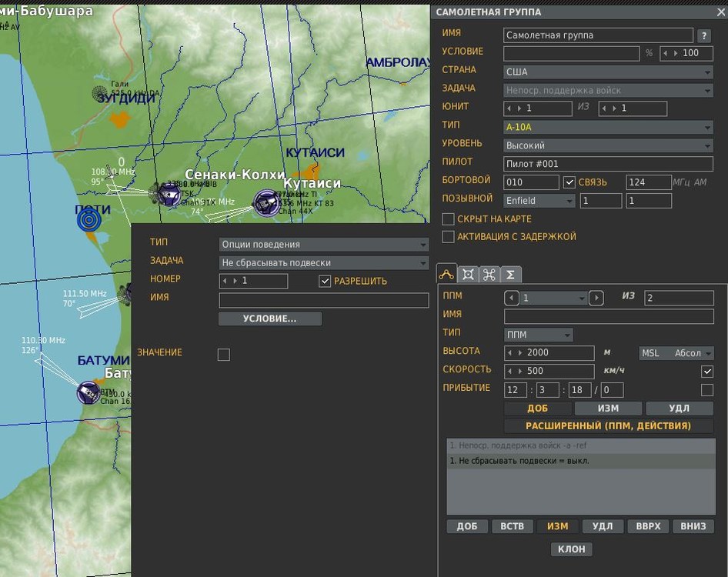Click the blue target marker near Poti
This screenshot has height=577, width=728.
[89, 220]
